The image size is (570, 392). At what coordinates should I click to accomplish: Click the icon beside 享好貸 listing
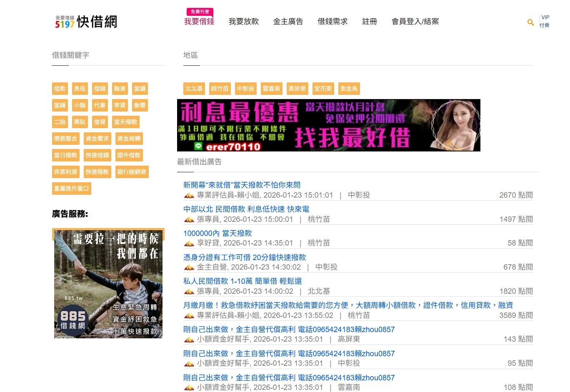coord(189,243)
